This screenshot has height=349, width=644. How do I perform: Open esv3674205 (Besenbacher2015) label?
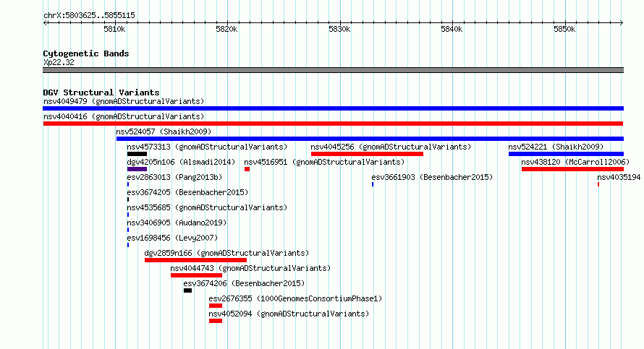point(187,192)
